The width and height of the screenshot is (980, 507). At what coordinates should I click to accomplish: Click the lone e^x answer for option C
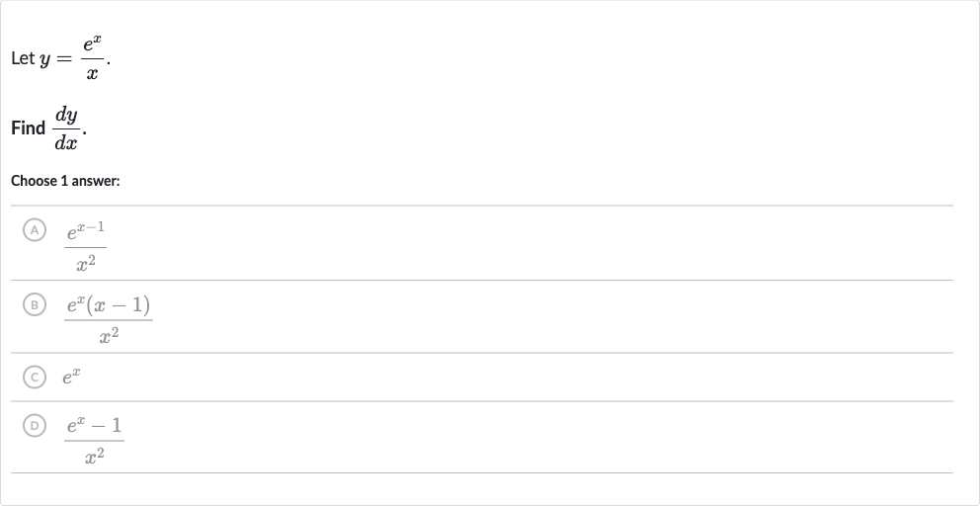[71, 377]
